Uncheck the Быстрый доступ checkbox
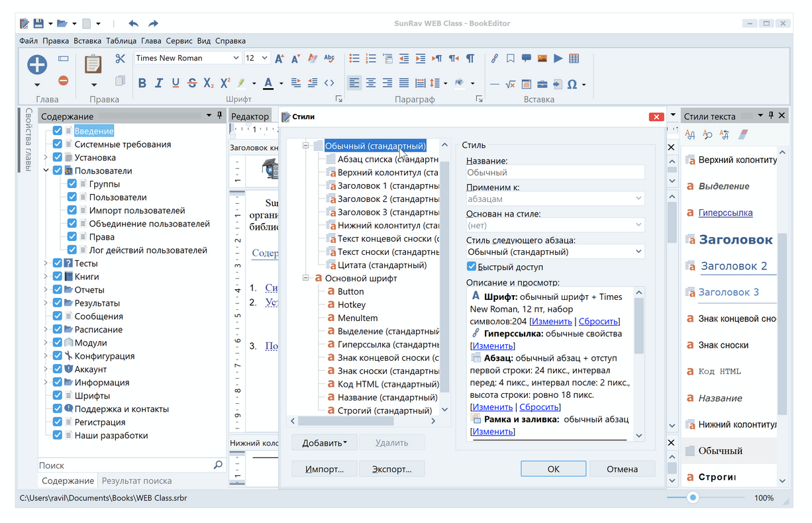812x523 pixels. coord(472,267)
